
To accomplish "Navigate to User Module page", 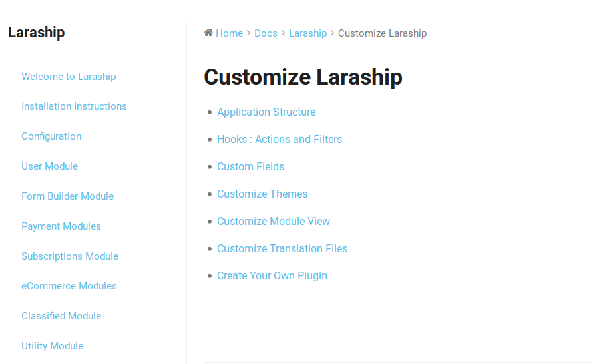I will click(x=49, y=166).
